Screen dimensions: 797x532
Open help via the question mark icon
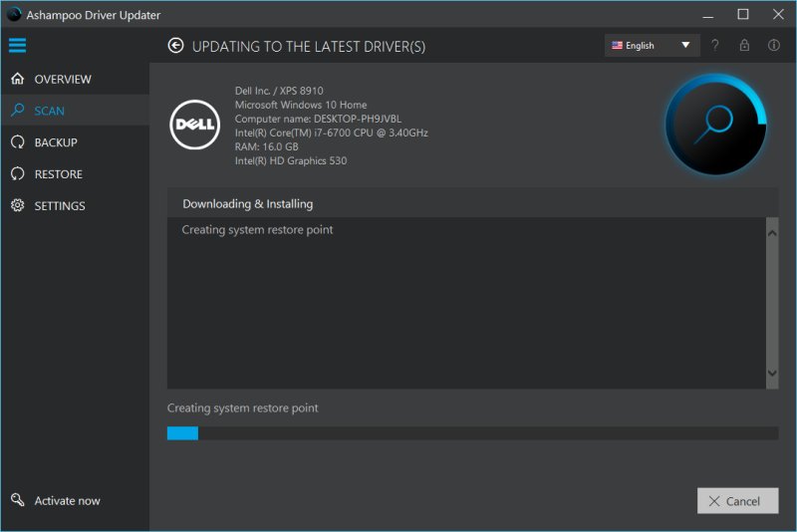[715, 45]
